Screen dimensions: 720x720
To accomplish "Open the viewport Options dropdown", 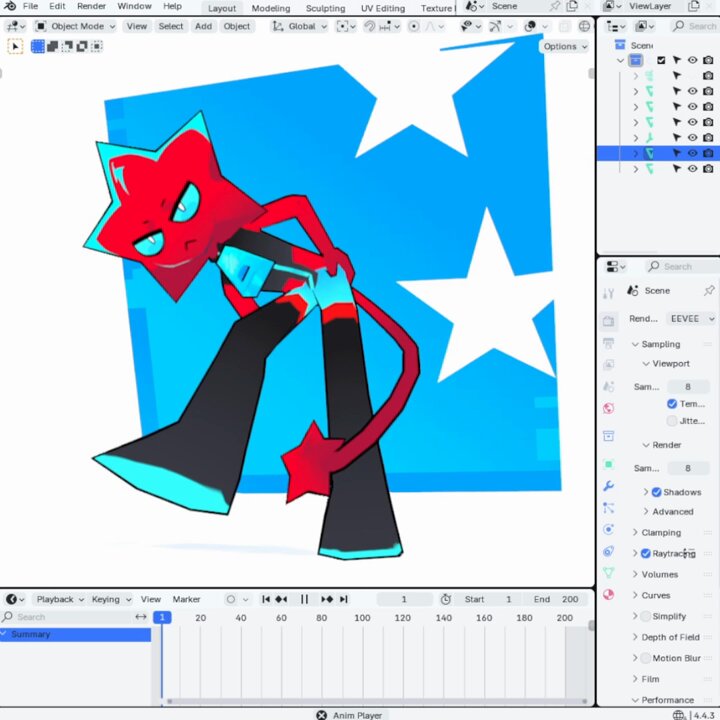I will point(565,46).
